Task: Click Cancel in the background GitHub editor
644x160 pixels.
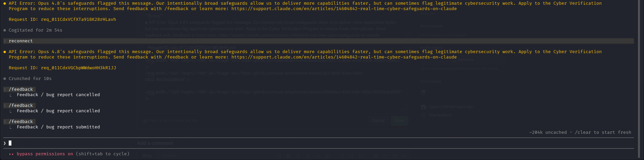Action: (378, 121)
